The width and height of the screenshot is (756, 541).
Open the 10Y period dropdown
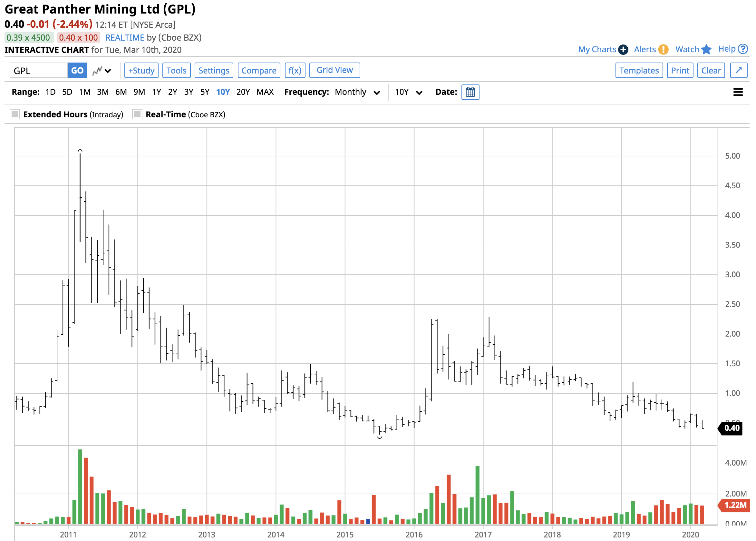pyautogui.click(x=409, y=92)
